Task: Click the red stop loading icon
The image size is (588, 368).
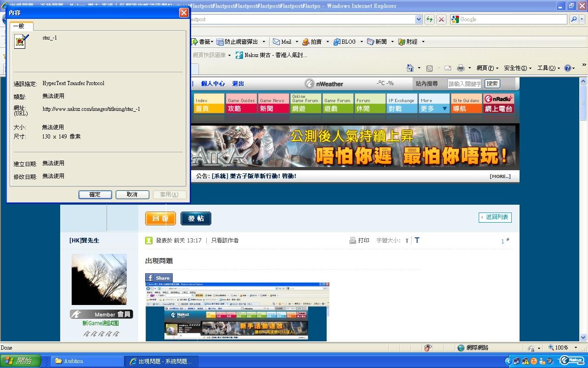Action: 441,19
